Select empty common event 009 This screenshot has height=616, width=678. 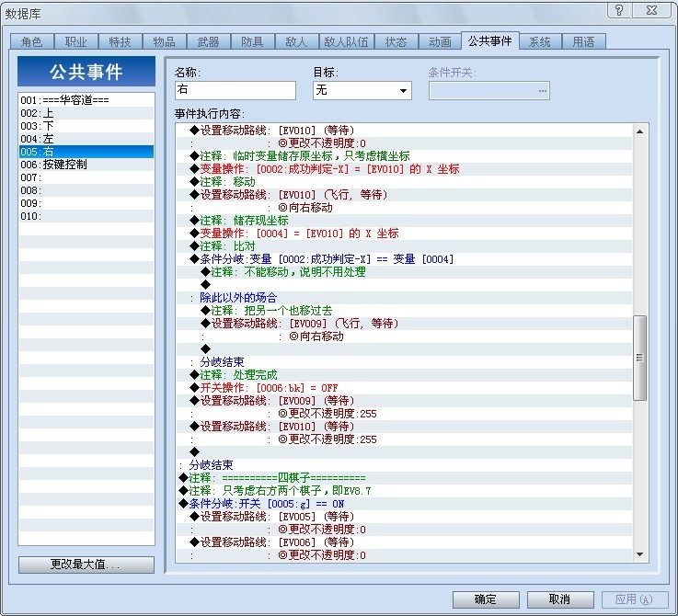[86, 203]
